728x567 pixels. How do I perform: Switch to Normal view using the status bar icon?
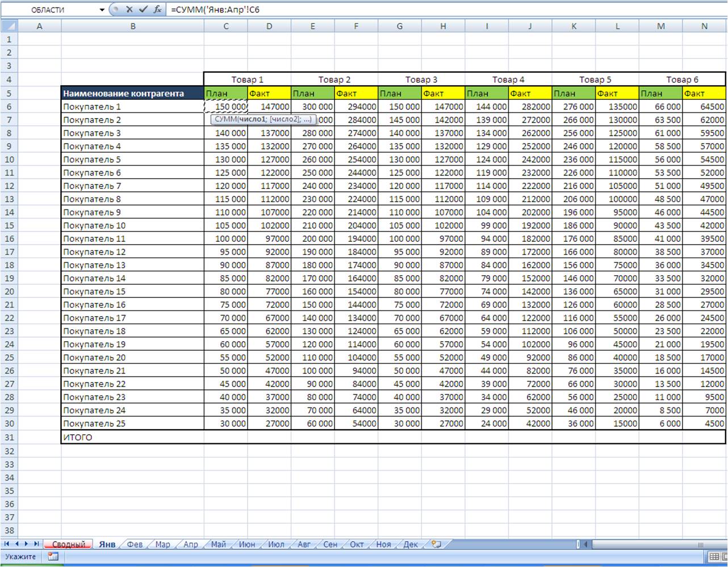point(714,557)
